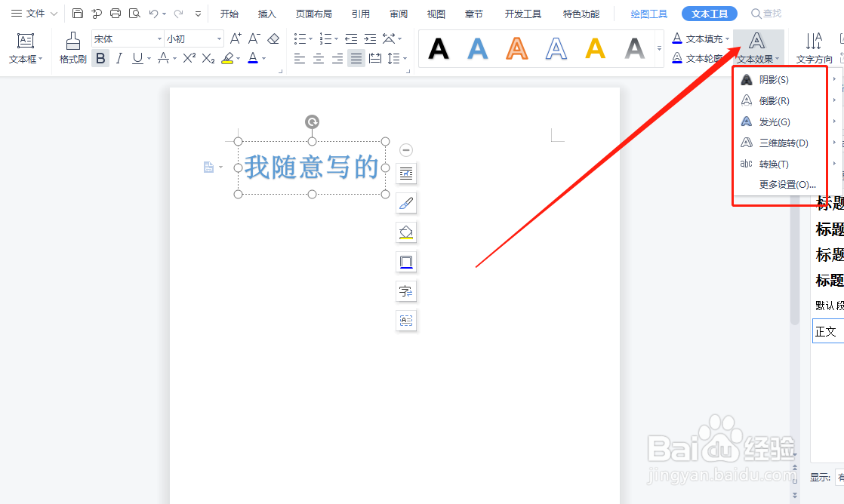The height and width of the screenshot is (504, 844).
Task: Select the first black WordArt style A
Action: [438, 48]
